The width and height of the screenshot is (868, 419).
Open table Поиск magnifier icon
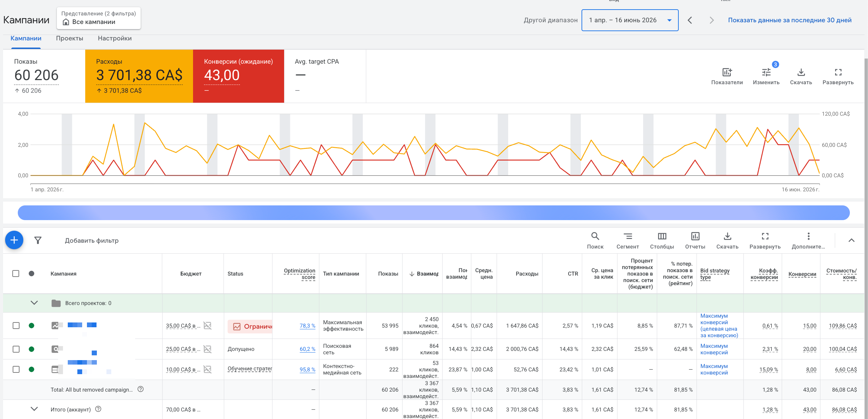click(x=595, y=236)
